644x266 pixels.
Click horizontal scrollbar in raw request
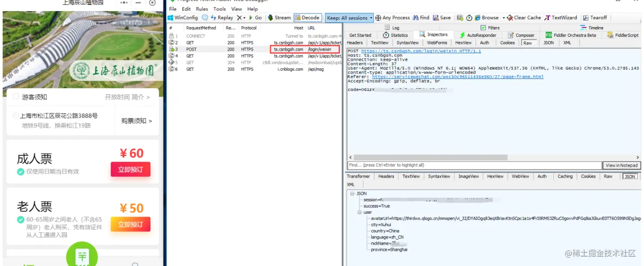click(x=431, y=157)
